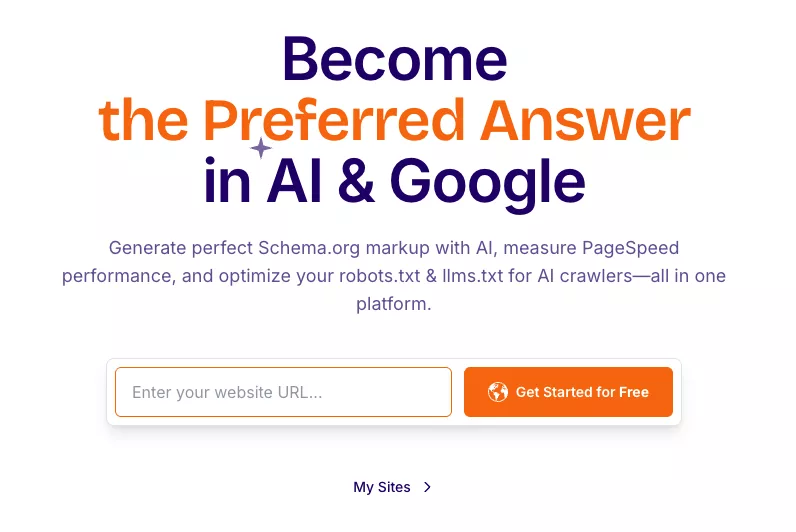796x532 pixels.
Task: Click the sparkle star icon in the headline
Action: [261, 149]
